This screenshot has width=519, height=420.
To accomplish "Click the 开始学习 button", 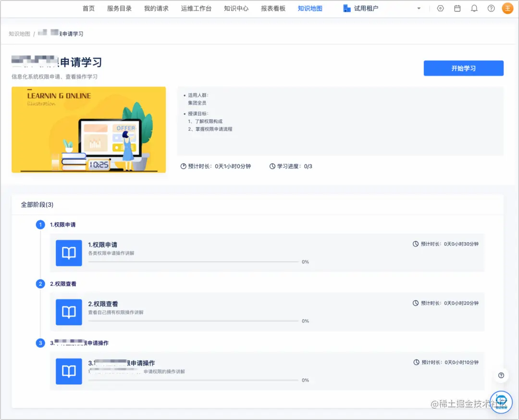I will [x=463, y=68].
